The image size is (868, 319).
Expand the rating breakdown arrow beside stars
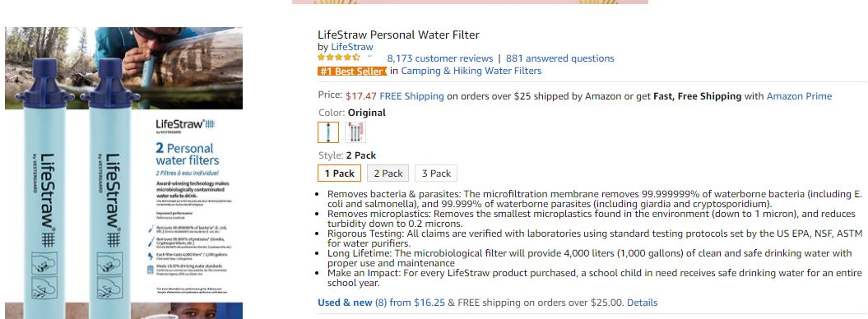coord(369,57)
